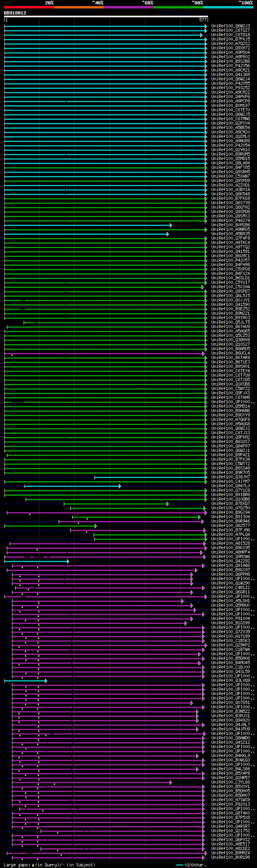The height and width of the screenshot is (868, 257).
Task: Select the UniRef100_Q4PKP6 label
Action: pyautogui.click(x=230, y=96)
